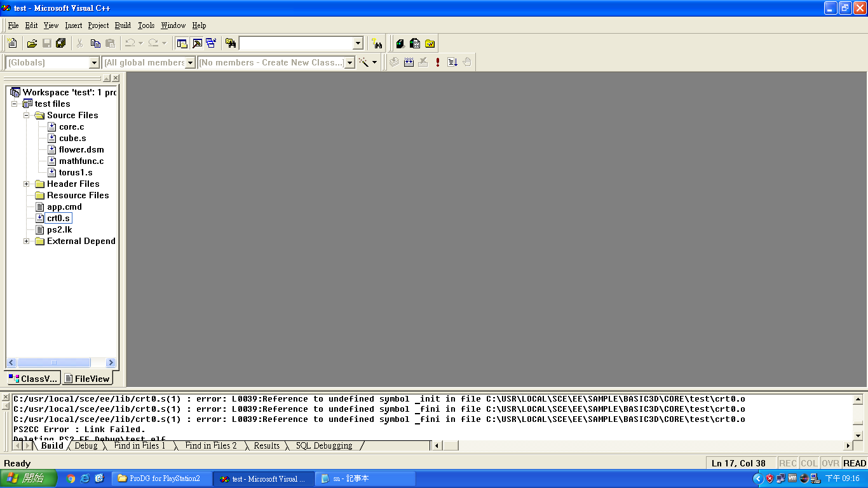Open the (Globals) class dropdown
Viewport: 868px width, 488px height.
click(94, 63)
